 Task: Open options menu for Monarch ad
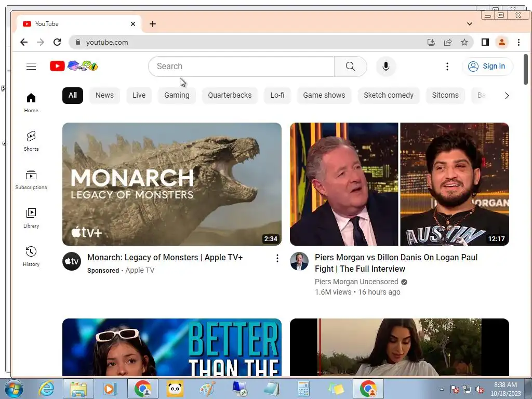277,258
